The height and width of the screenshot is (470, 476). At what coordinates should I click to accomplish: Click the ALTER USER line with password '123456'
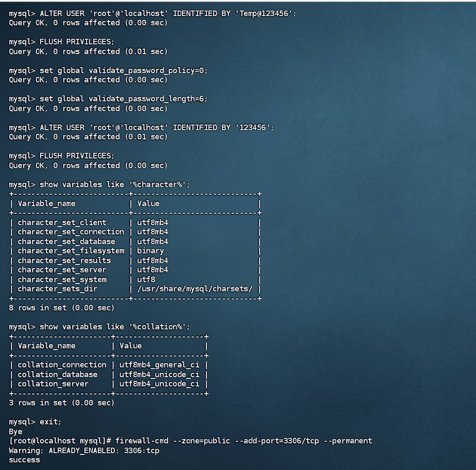point(141,128)
